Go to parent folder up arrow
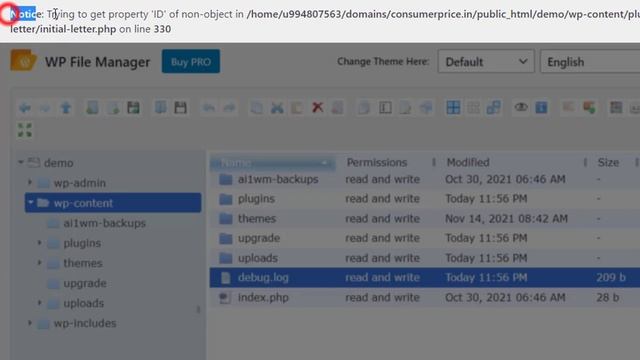Image resolution: width=640 pixels, height=360 pixels. pos(66,108)
